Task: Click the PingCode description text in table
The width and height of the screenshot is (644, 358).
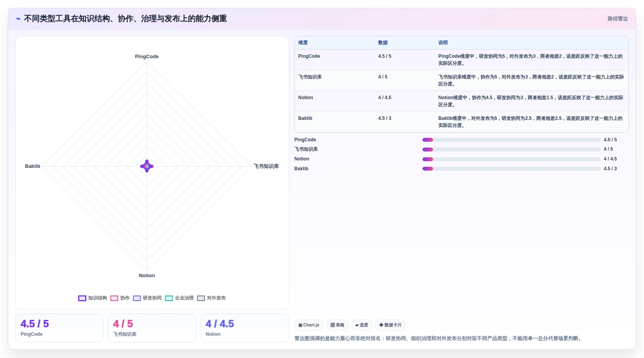Action: point(530,60)
